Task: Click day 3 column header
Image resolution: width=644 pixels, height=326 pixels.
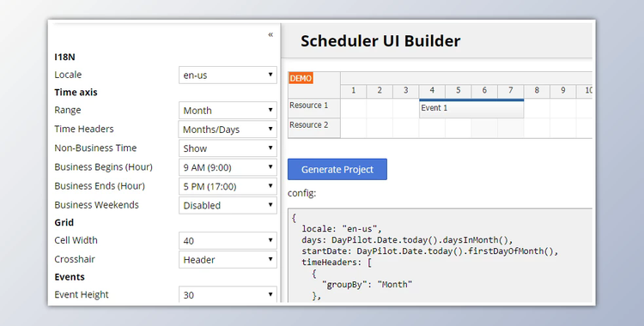Action: pos(406,91)
